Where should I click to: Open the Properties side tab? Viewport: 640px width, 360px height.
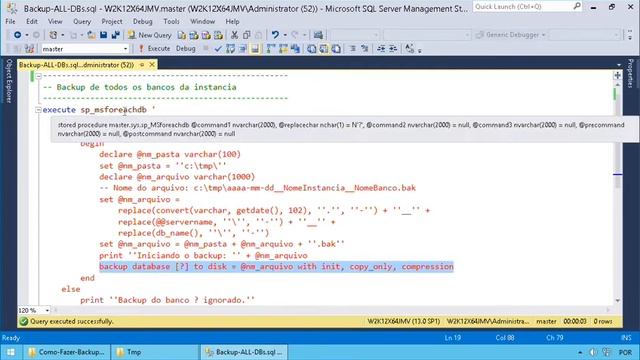(630, 73)
